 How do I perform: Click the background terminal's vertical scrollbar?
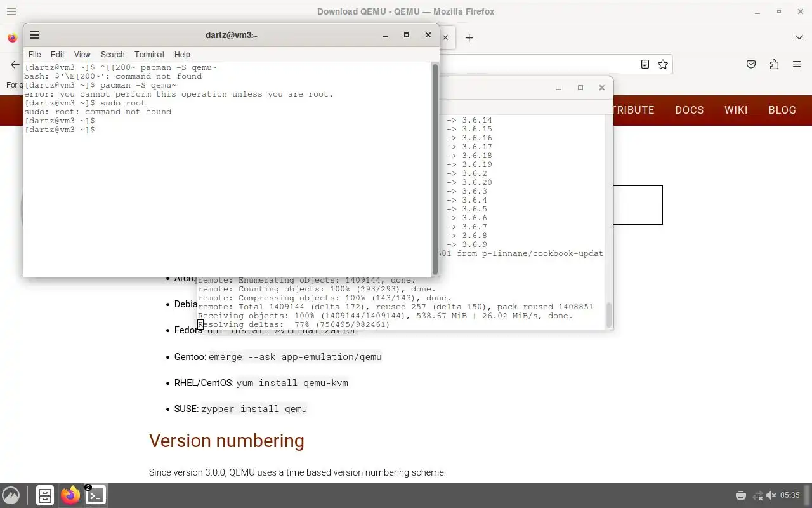[x=609, y=315]
